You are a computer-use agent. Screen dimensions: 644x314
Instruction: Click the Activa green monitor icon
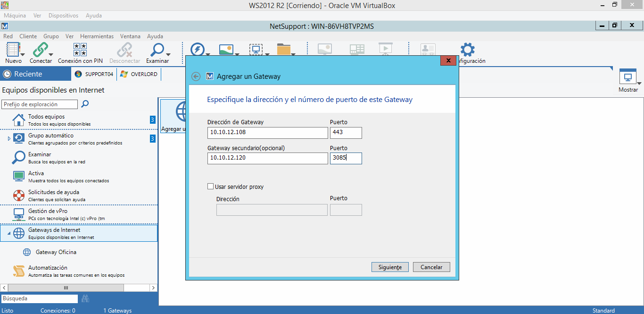tap(18, 177)
